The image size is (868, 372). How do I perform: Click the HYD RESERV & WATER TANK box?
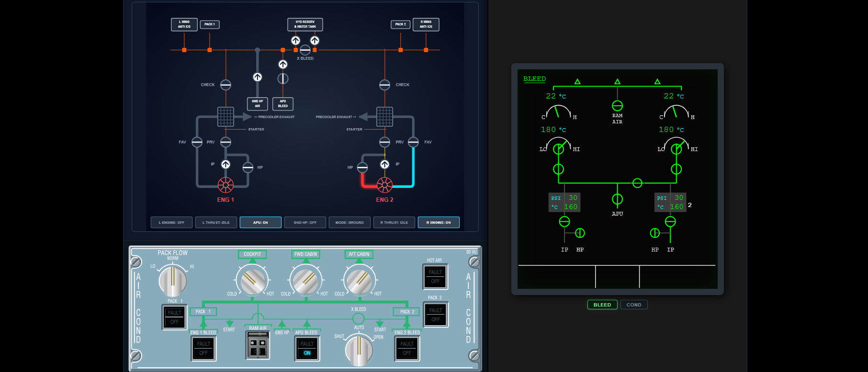tap(305, 24)
